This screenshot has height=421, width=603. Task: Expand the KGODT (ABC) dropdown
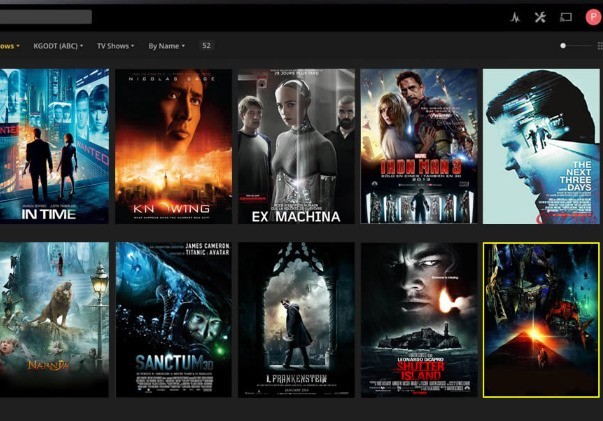pos(58,46)
